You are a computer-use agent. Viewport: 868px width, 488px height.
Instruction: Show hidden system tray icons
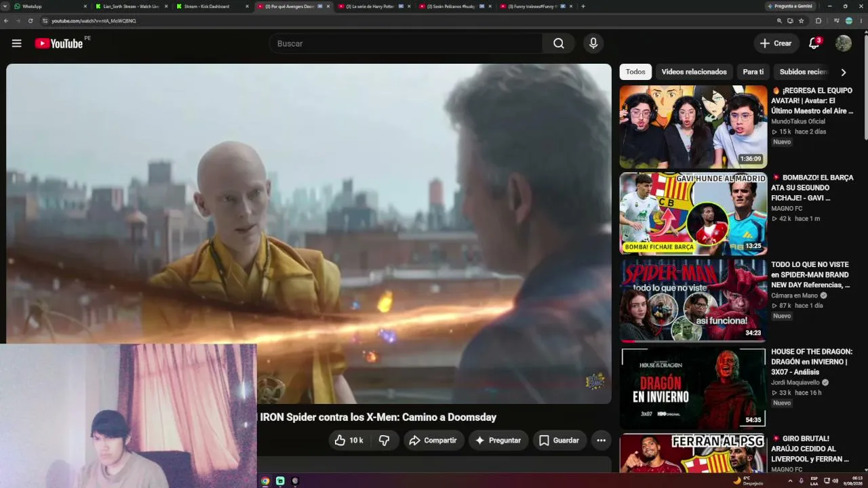click(x=790, y=481)
